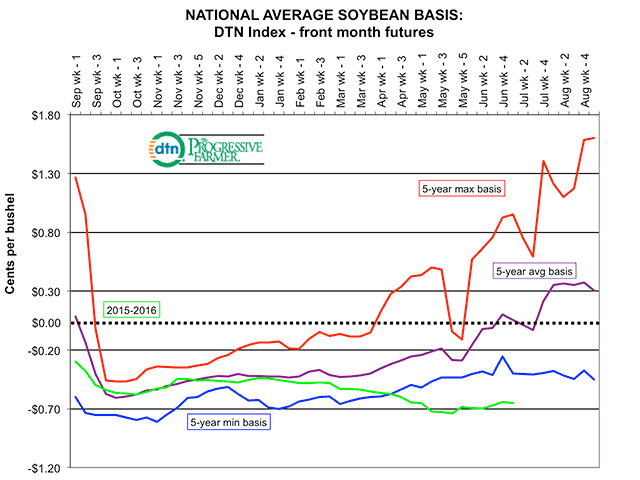
Task: Click the 'Nov wk - 5' x-axis label
Action: pos(199,82)
